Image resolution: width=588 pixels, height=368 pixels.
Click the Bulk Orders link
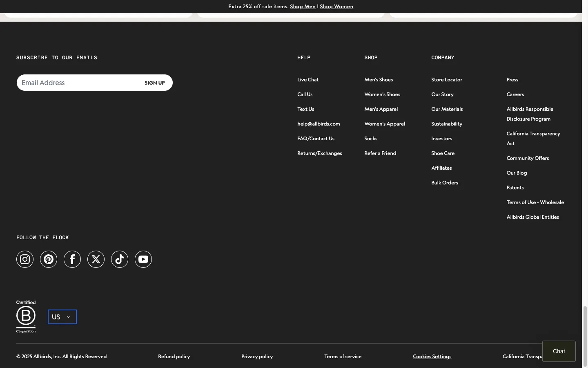point(445,183)
